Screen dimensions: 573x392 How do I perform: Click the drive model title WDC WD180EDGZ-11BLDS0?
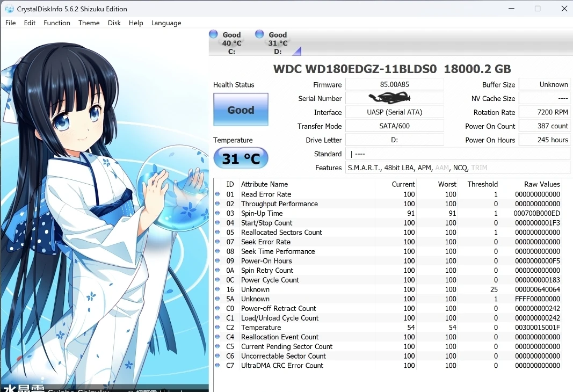(355, 69)
